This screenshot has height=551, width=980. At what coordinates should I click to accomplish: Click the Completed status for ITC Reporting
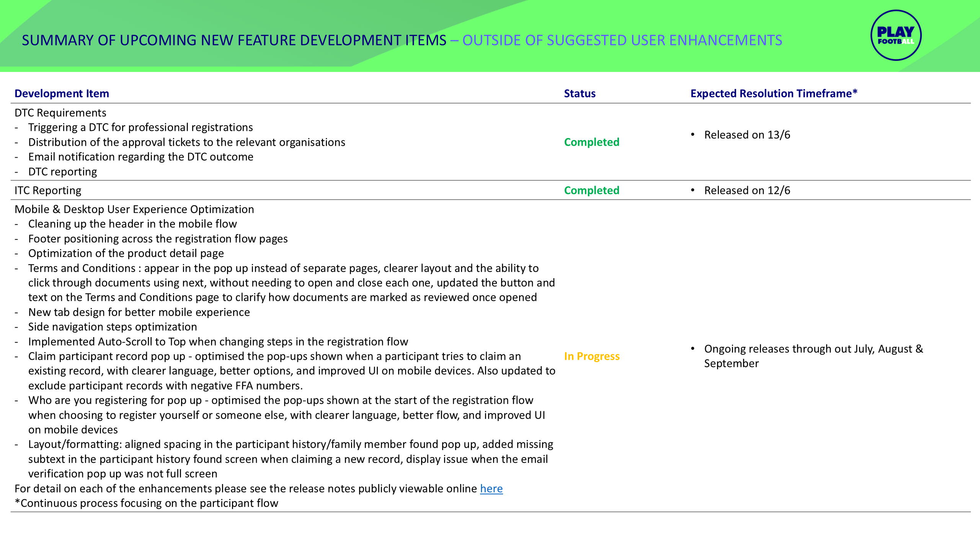(591, 190)
